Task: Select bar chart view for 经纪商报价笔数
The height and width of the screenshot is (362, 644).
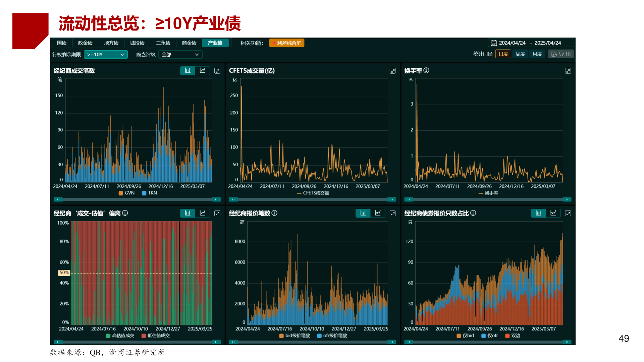Action: [x=363, y=213]
